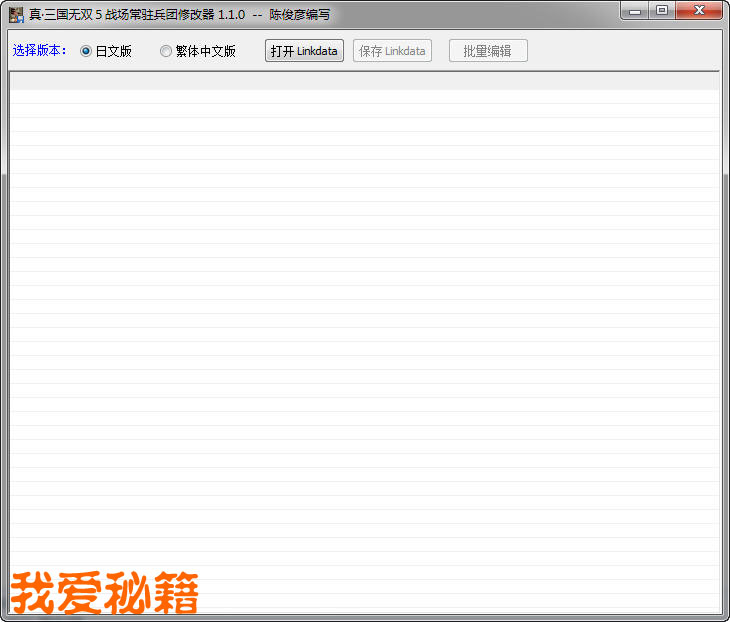Open Linkdata with 打开 Linkdata button
The height and width of the screenshot is (622, 730).
304,51
